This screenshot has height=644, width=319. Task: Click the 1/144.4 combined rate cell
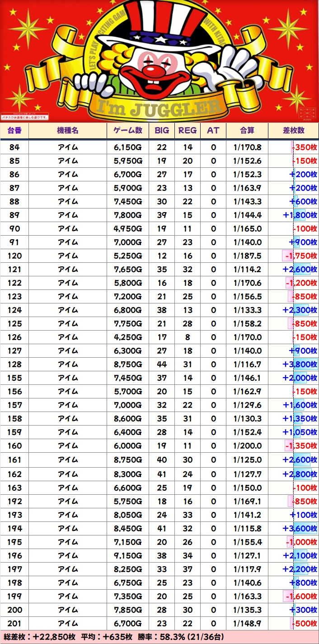[x=247, y=215]
